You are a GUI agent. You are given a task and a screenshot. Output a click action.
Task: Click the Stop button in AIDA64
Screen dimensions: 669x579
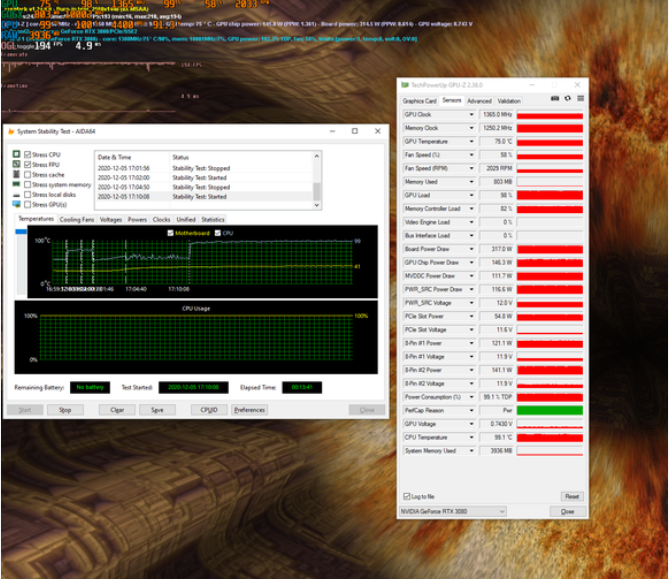[65, 410]
